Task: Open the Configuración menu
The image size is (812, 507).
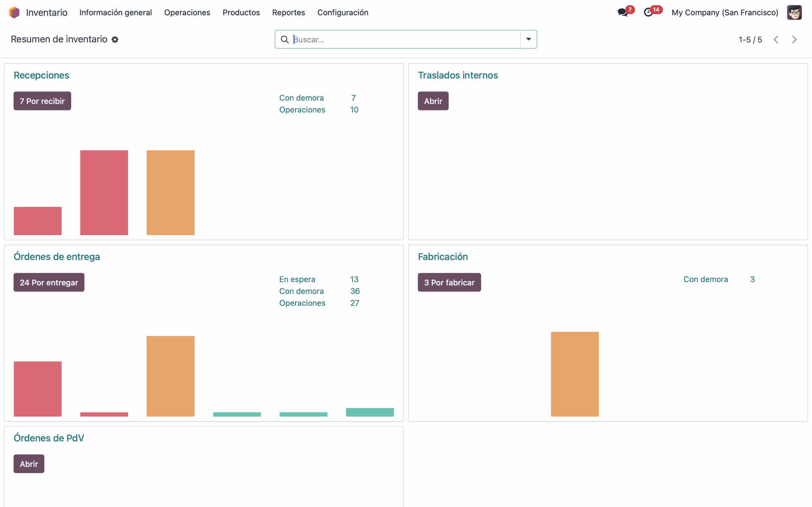Action: (343, 13)
